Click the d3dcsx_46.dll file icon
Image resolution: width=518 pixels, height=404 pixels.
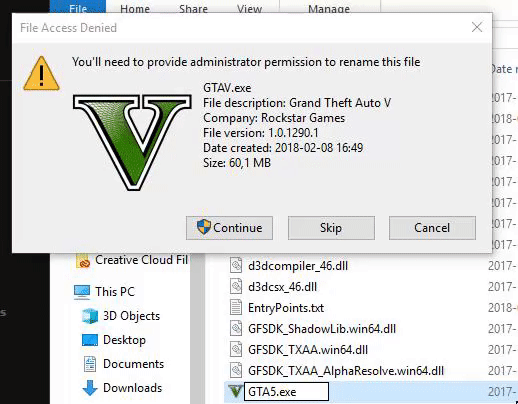pos(236,286)
